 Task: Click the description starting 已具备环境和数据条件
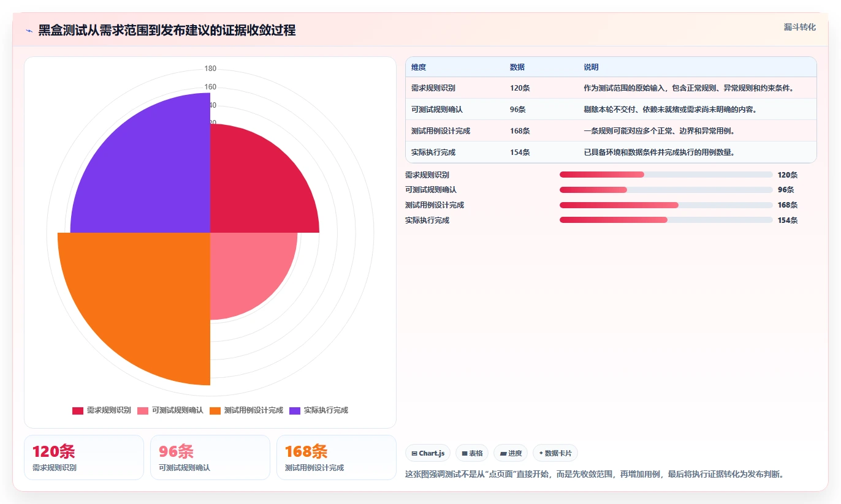[660, 152]
